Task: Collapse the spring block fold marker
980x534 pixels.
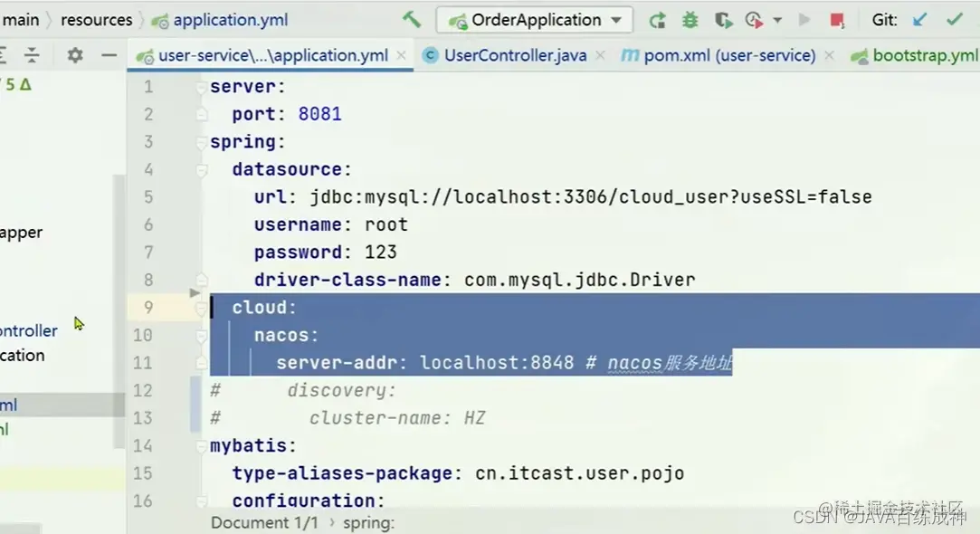Action: (x=201, y=142)
